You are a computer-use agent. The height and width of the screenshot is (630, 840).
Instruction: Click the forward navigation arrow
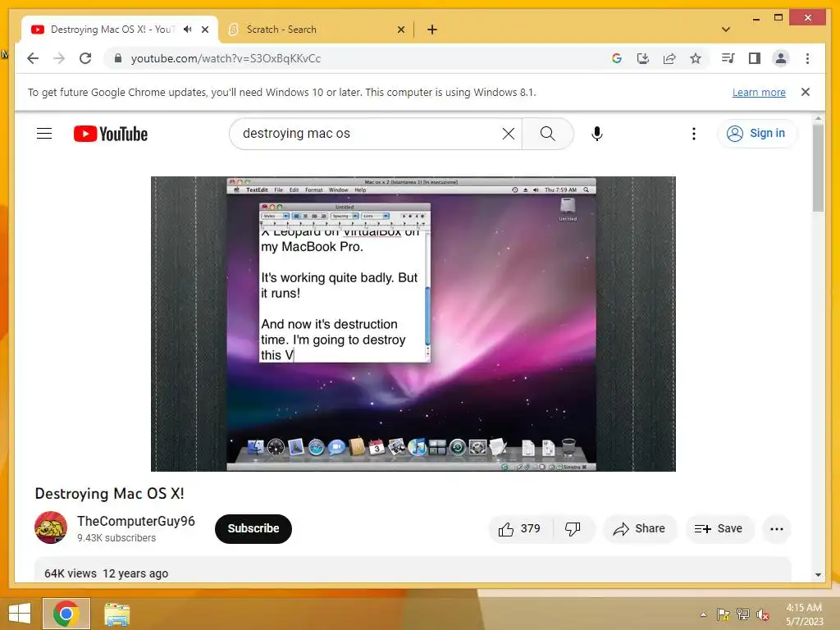[x=59, y=58]
